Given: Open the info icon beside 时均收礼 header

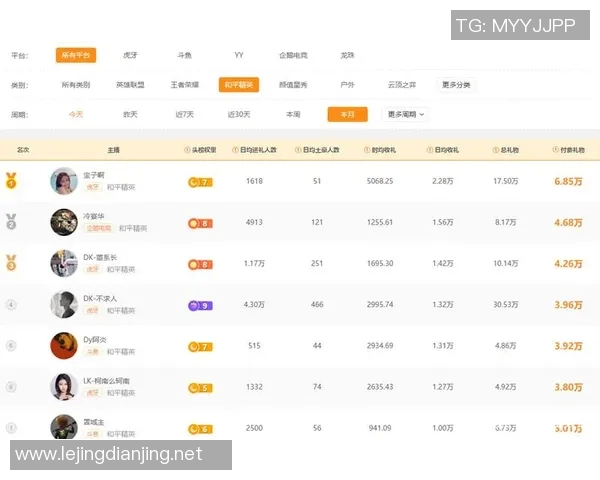Looking at the screenshot, I should pos(367,150).
